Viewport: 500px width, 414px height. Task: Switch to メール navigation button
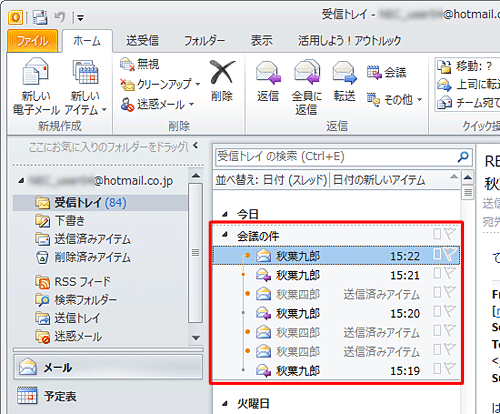point(108,367)
